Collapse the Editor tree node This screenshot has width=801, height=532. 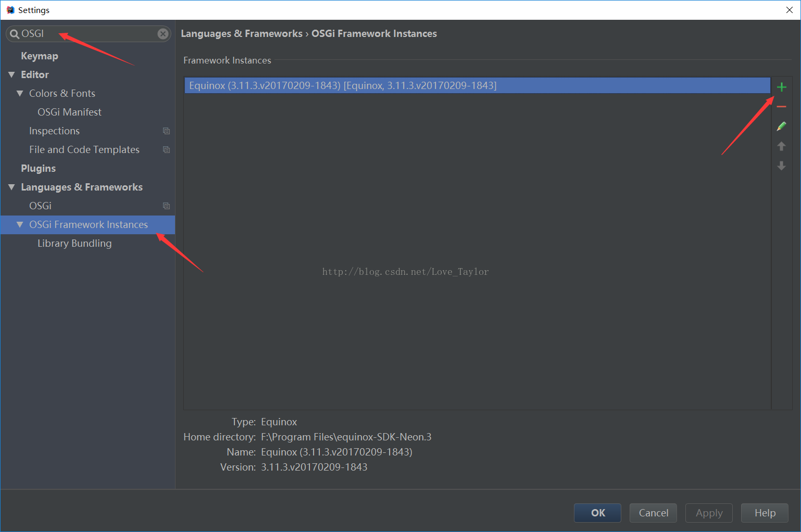point(11,75)
